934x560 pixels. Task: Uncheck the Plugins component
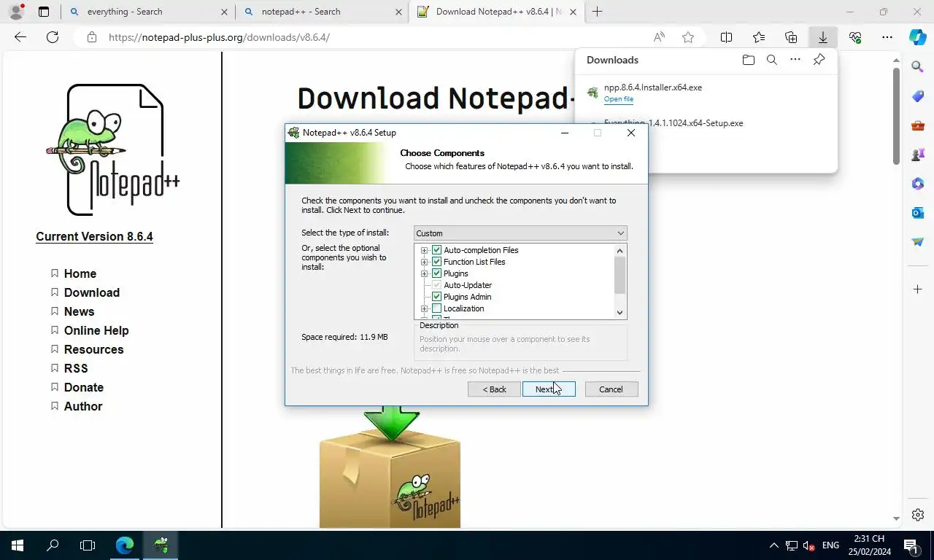click(x=437, y=273)
